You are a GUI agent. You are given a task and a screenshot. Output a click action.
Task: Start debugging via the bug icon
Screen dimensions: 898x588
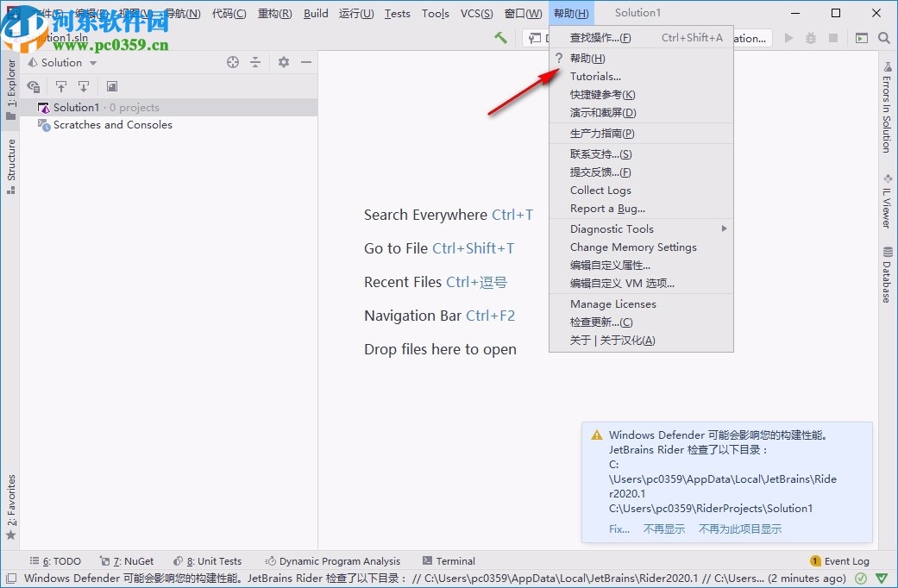coord(809,37)
